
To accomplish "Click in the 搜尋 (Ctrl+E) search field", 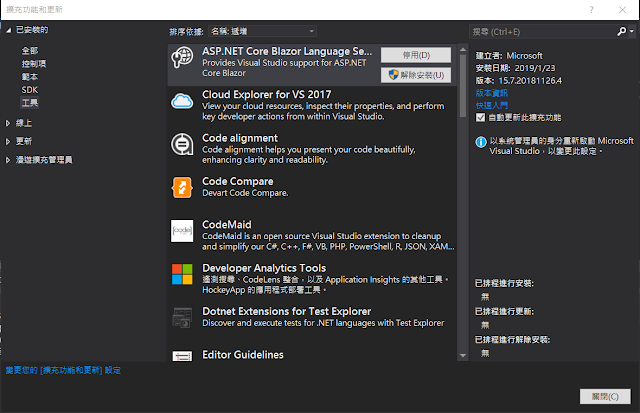I will [543, 31].
